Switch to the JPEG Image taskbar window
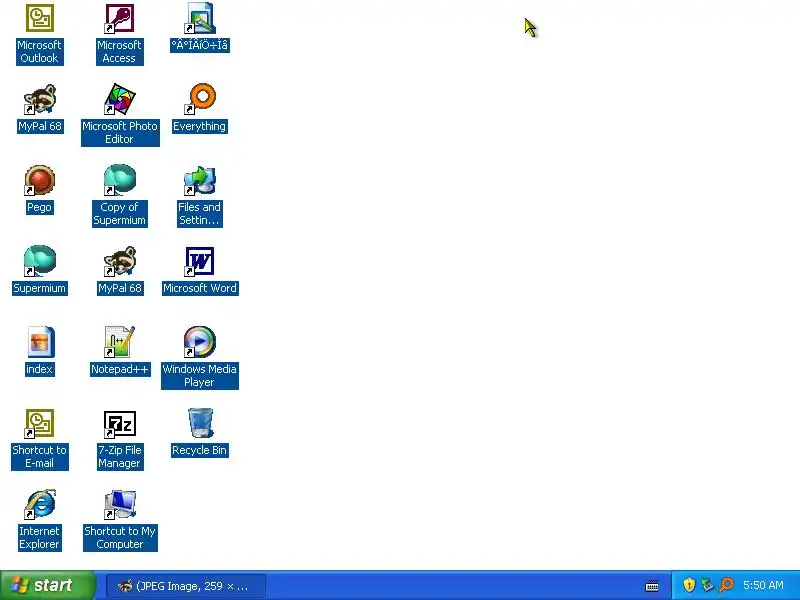This screenshot has width=800, height=600. click(x=186, y=586)
